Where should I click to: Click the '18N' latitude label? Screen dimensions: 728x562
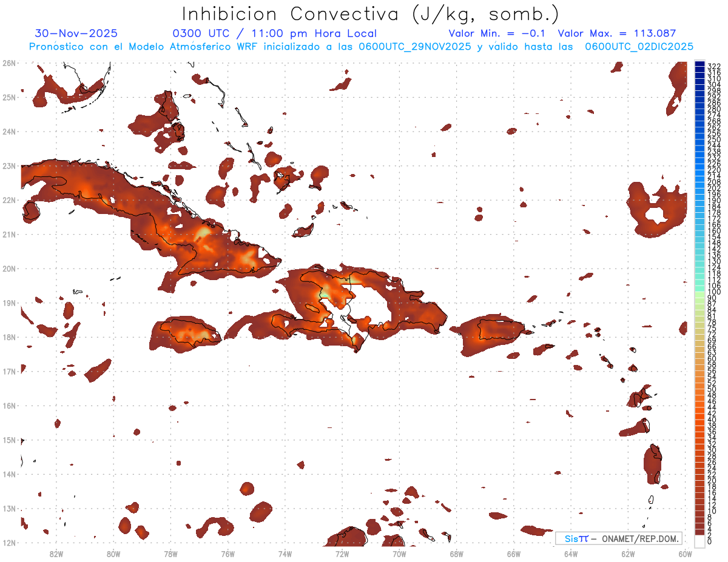[9, 337]
